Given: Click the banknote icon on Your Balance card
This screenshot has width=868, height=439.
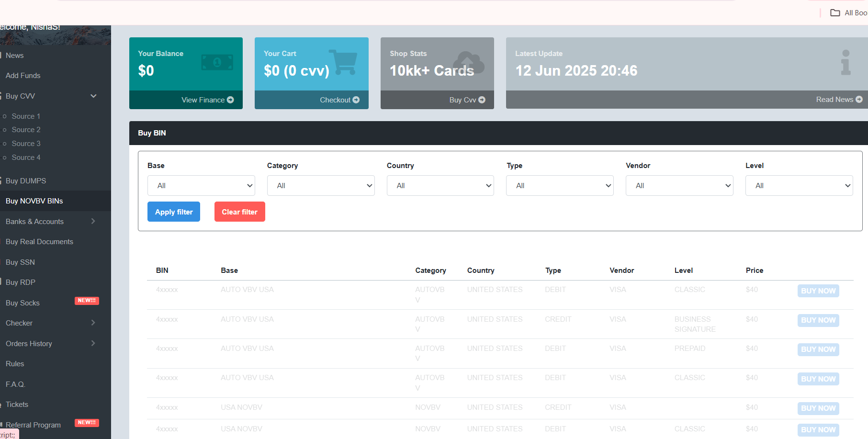Looking at the screenshot, I should point(217,62).
